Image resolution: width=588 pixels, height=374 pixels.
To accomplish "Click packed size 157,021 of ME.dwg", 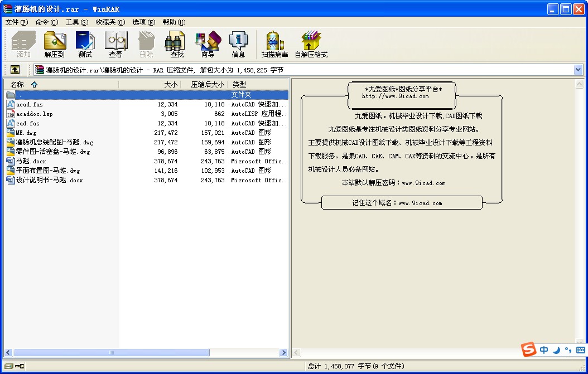I will coord(213,133).
